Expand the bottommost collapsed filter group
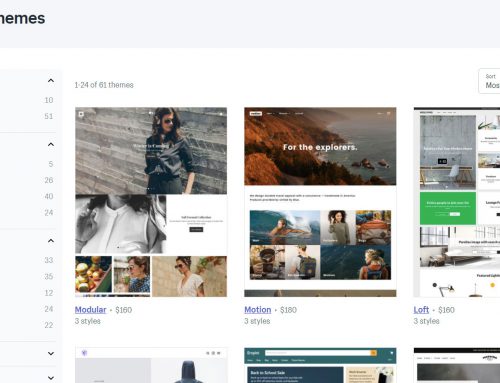The height and width of the screenshot is (383, 500). click(51, 378)
